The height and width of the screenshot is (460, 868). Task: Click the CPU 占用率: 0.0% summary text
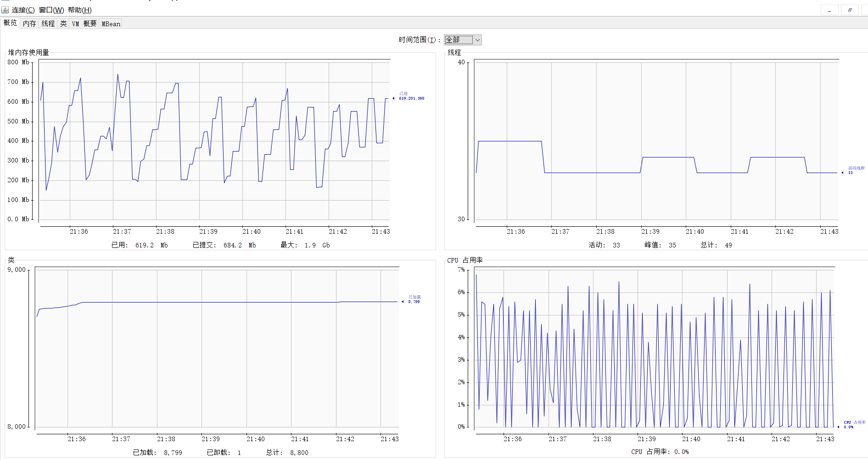coord(660,452)
